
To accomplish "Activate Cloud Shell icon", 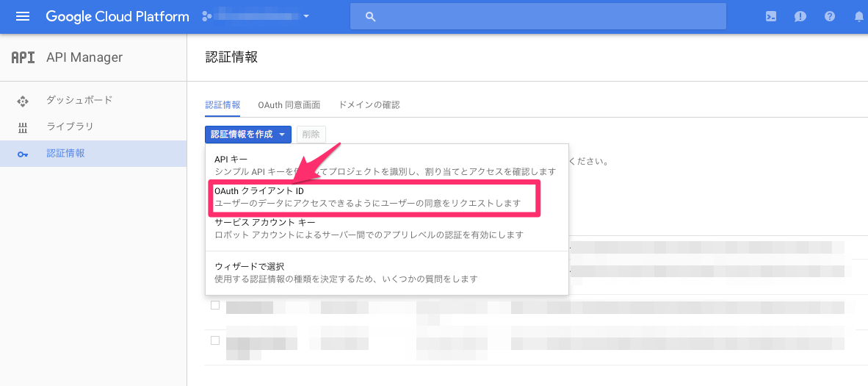I will 770,16.
